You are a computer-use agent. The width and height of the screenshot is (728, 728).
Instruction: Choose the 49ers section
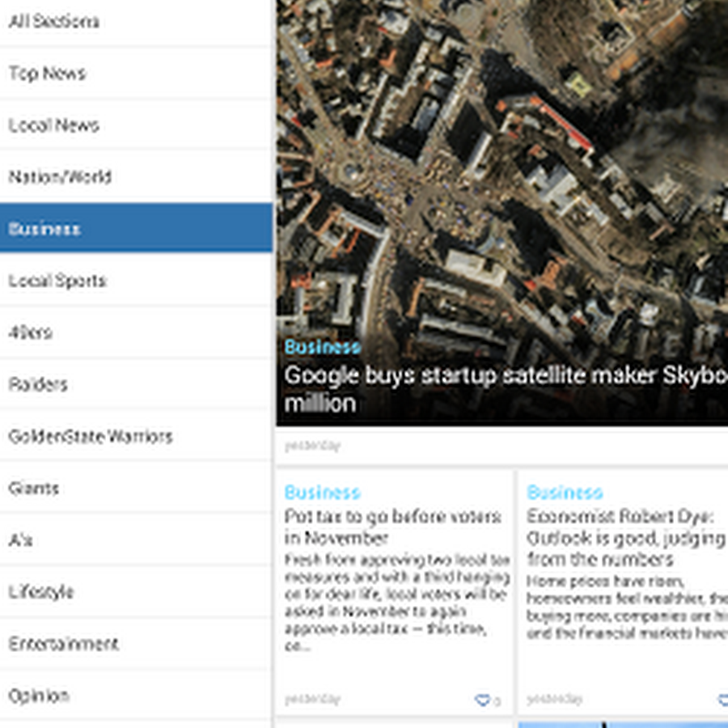tap(136, 332)
